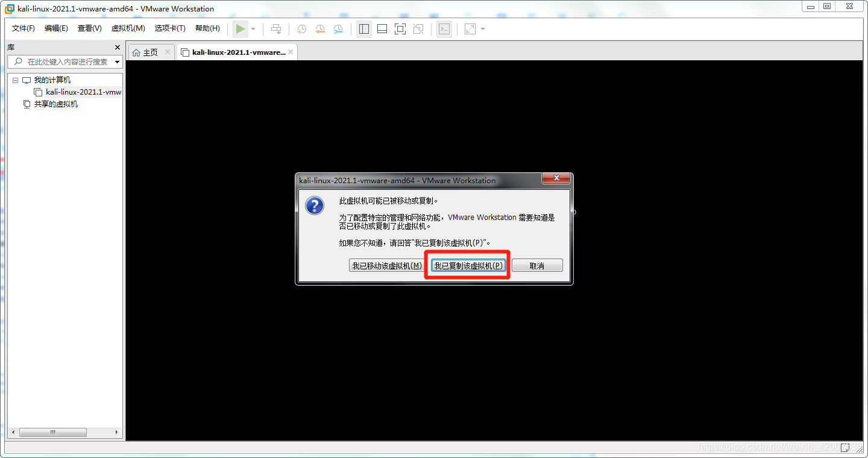868x458 pixels.
Task: Click the stretch guest display icon
Action: coord(470,29)
